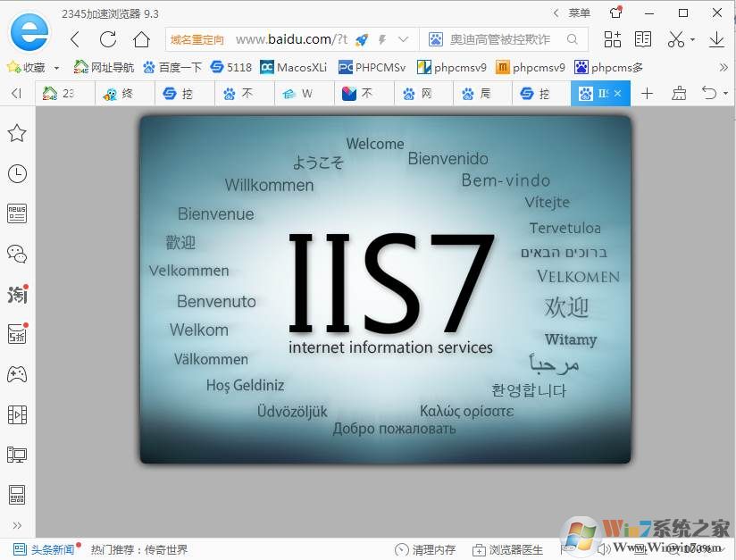Click the Baidu paw search engine icon
Screen dimensions: 736x560
(436, 39)
